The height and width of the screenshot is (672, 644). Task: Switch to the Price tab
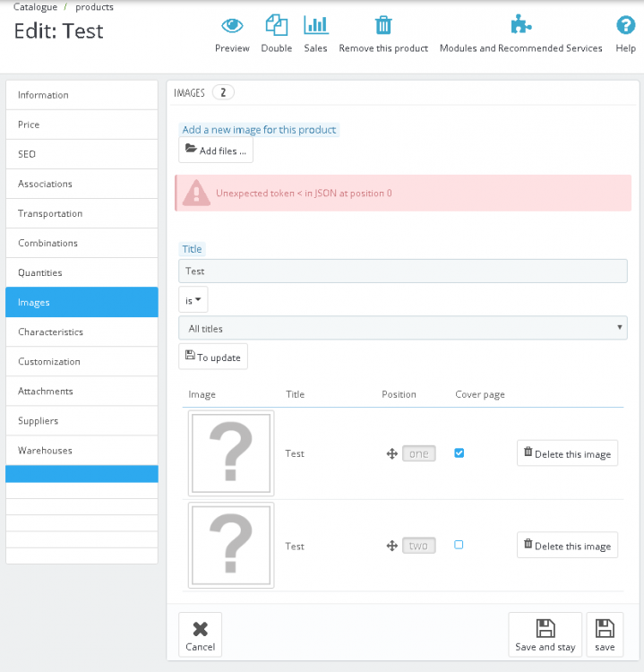point(82,125)
